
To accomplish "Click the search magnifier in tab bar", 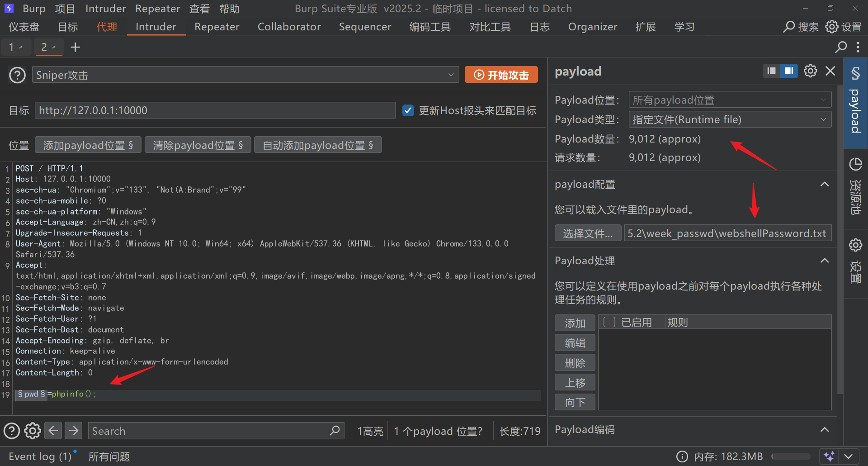I will (x=840, y=47).
